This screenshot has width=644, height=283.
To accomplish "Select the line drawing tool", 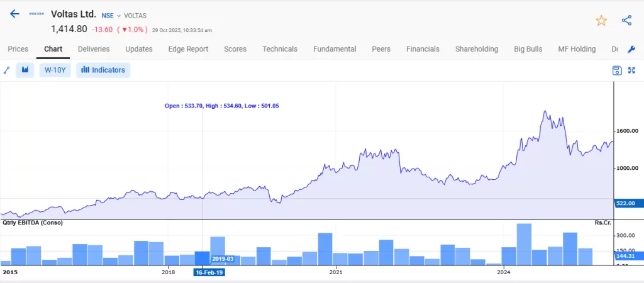I will pos(6,70).
